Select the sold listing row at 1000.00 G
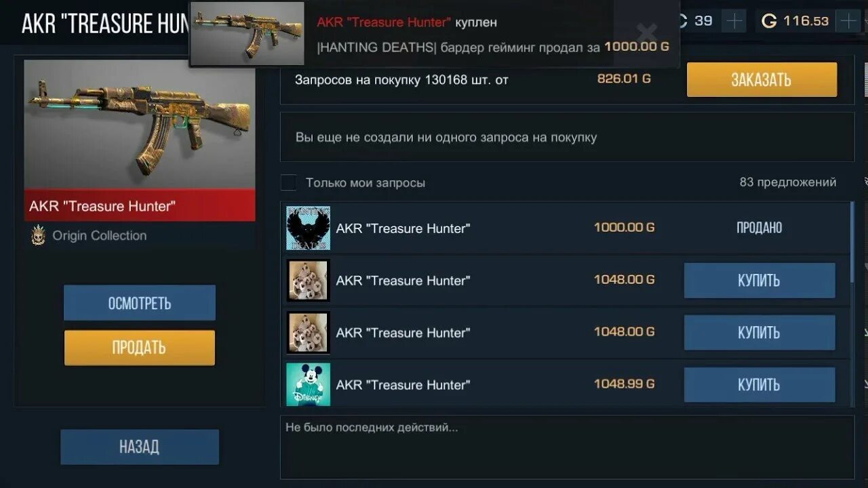 (x=566, y=228)
